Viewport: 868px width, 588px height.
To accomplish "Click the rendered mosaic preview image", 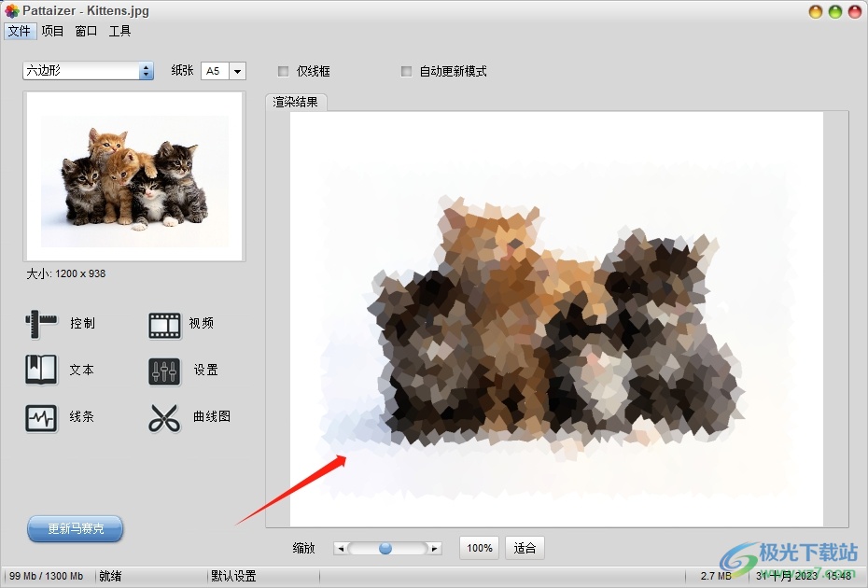I will click(x=556, y=319).
